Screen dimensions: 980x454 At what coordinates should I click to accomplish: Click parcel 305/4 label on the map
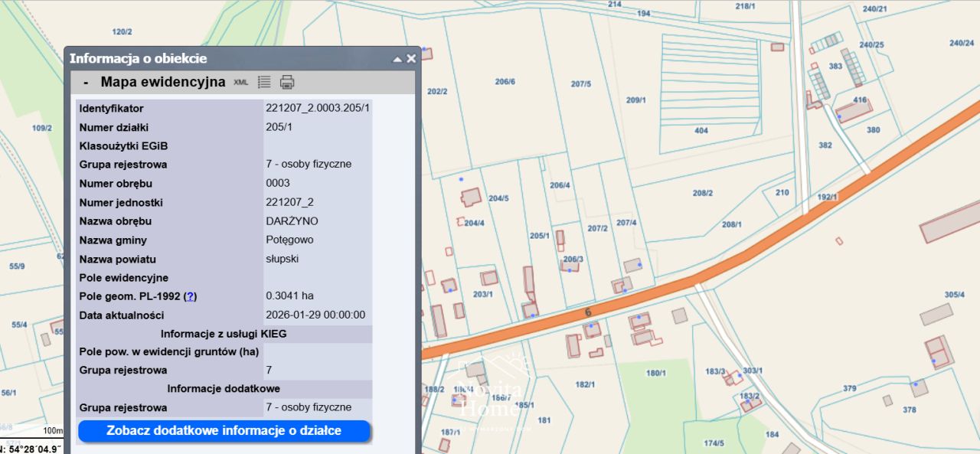click(954, 295)
